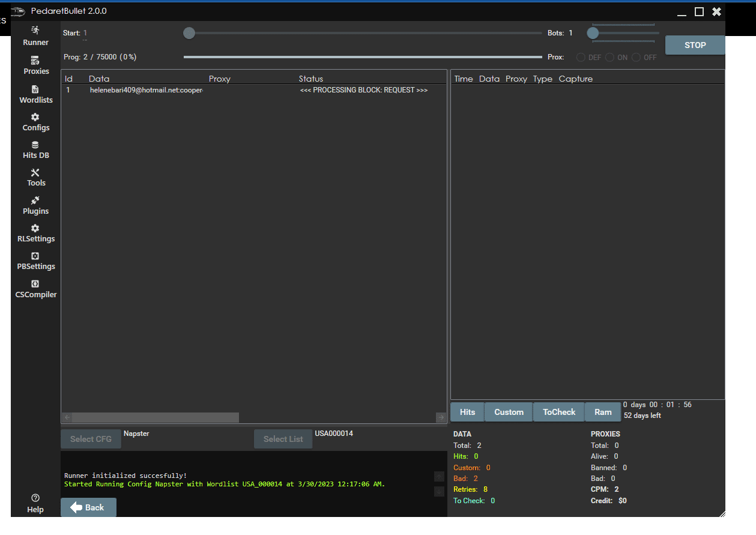
Task: Open the Configs section
Action: click(x=36, y=122)
